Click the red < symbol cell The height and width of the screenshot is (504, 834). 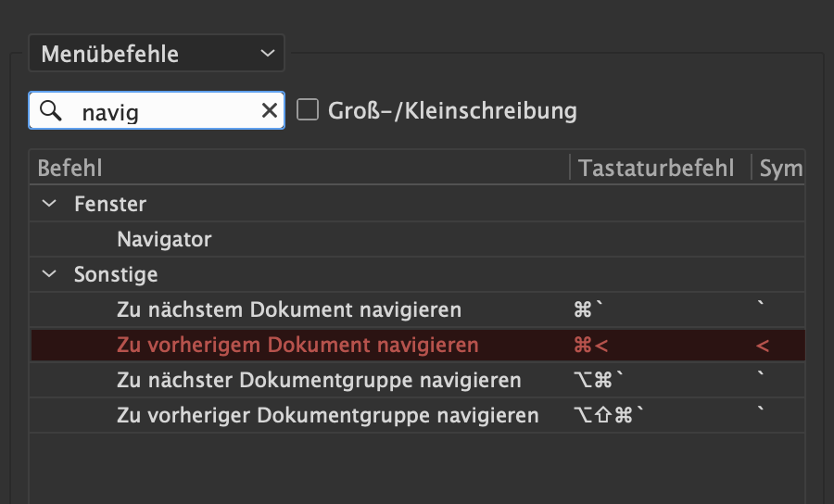[763, 346]
